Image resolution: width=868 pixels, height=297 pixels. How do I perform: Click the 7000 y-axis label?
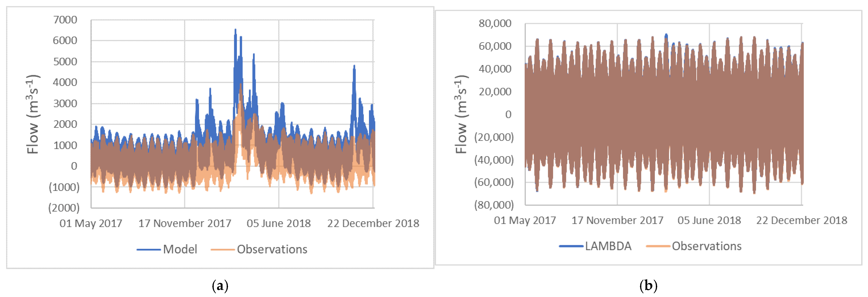click(x=65, y=20)
